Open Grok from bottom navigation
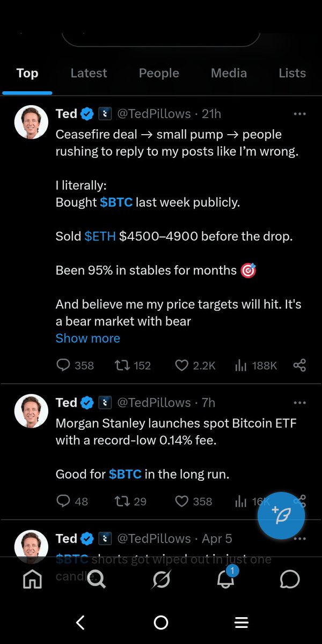The width and height of the screenshot is (322, 644). coord(161,579)
